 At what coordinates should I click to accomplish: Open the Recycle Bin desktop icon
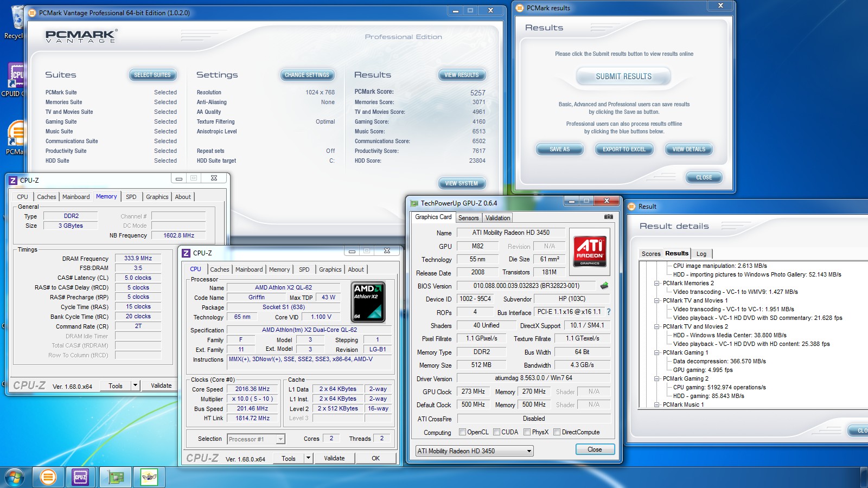click(x=15, y=23)
